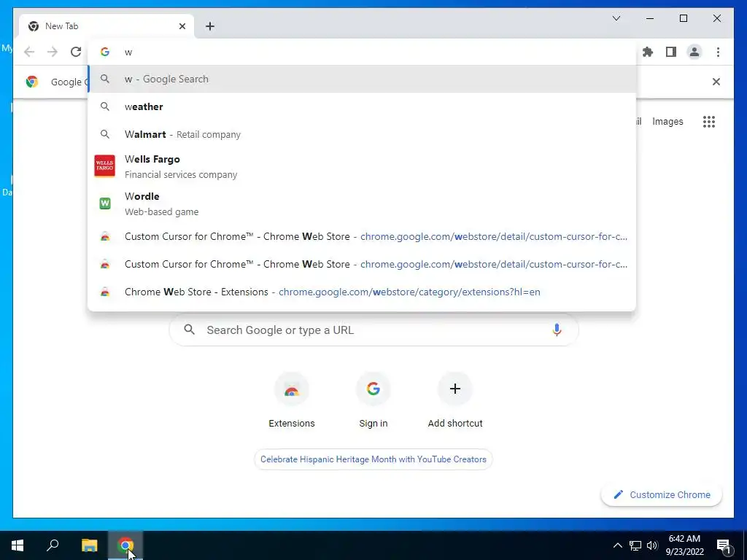
Task: Reload the current page
Action: pos(76,52)
